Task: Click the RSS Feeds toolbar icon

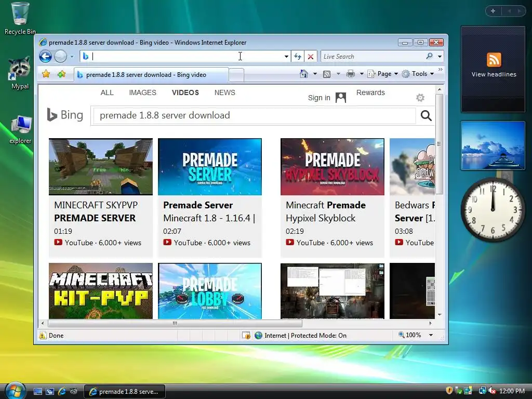Action: (327, 74)
